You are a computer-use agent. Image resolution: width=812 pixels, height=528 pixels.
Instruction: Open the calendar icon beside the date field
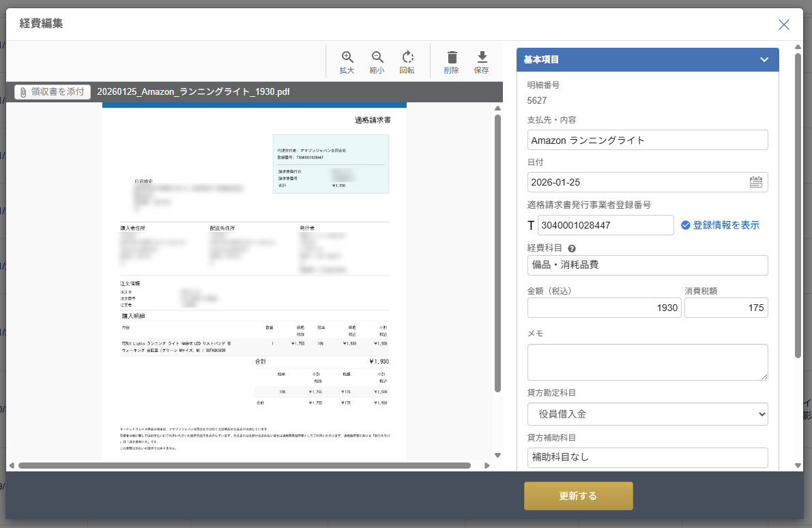coord(757,181)
